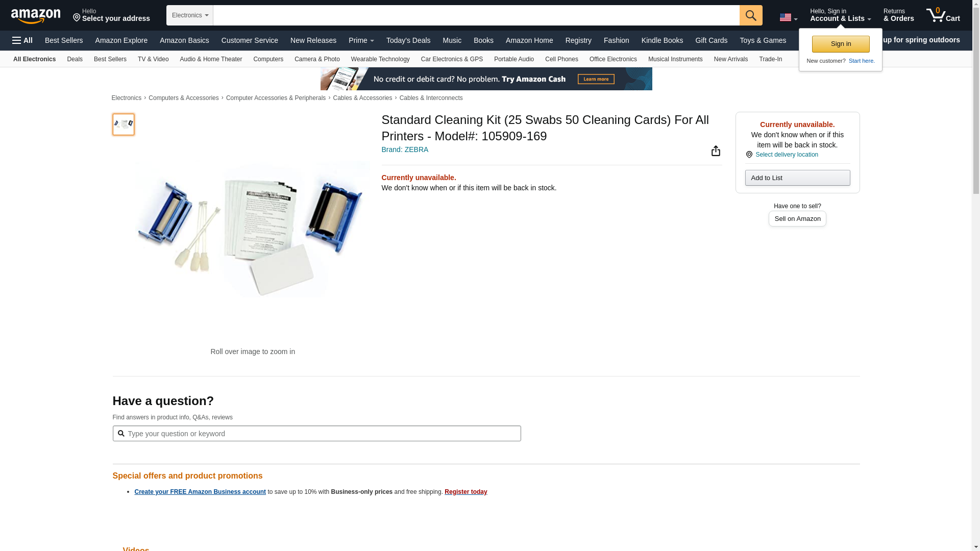Expand the Electronics search category dropdown

tap(190, 15)
